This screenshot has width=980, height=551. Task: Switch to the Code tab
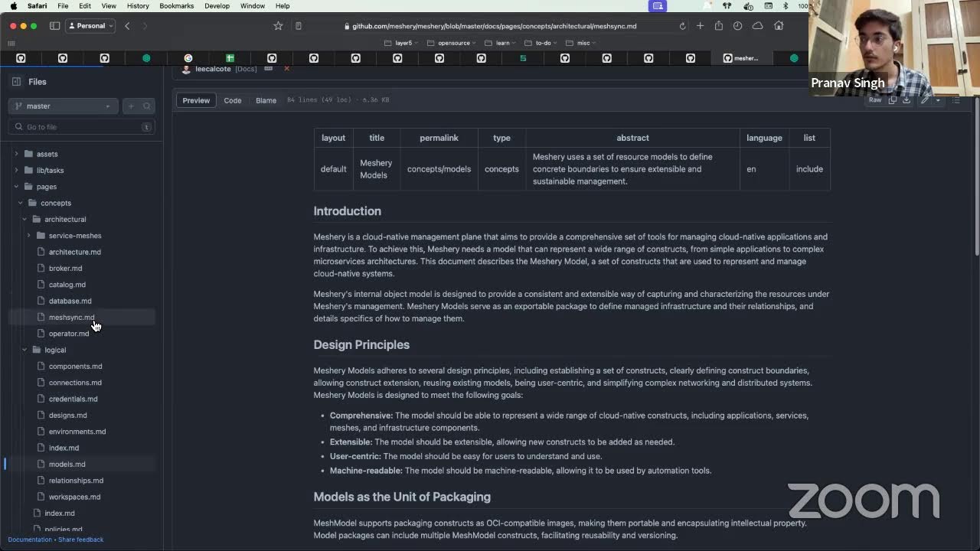tap(233, 100)
